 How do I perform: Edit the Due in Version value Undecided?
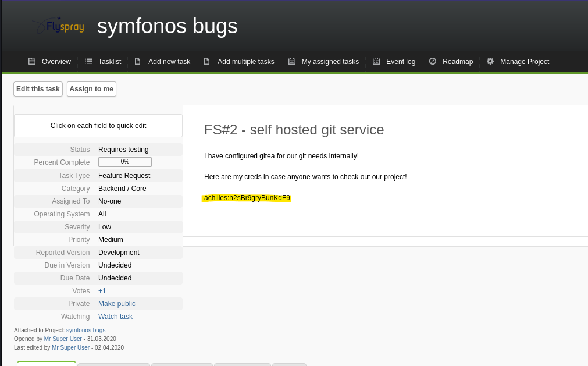[115, 265]
